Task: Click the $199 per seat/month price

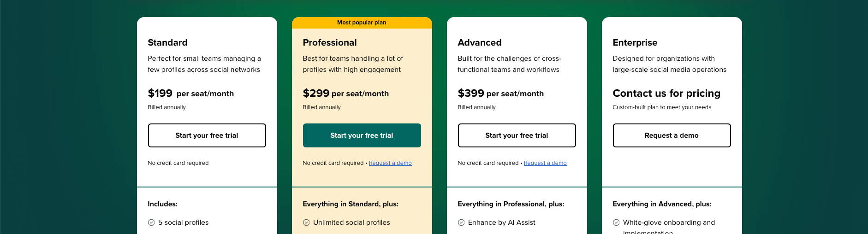Action: tap(191, 94)
